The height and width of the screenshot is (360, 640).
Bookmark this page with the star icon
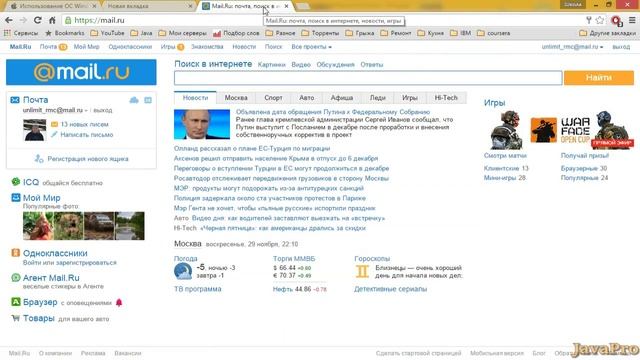coord(600,20)
